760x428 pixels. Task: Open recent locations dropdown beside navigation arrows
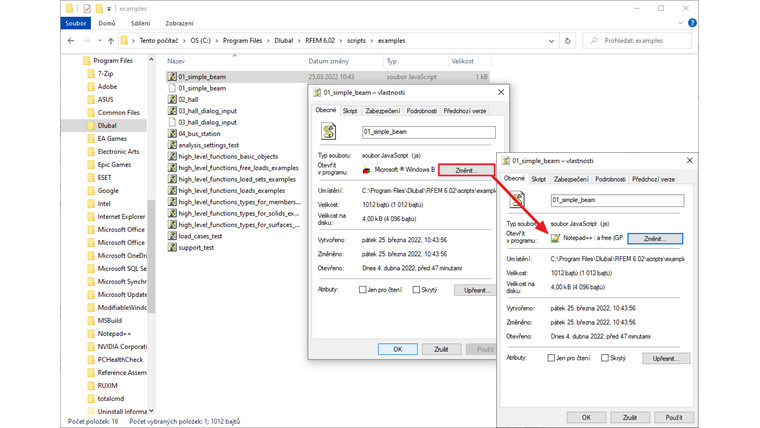[x=99, y=41]
